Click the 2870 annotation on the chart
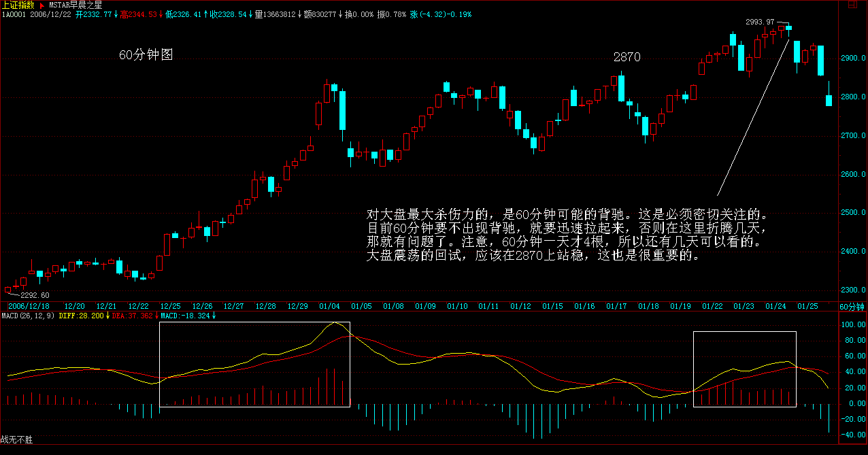Image resolution: width=868 pixels, height=455 pixels. click(627, 58)
